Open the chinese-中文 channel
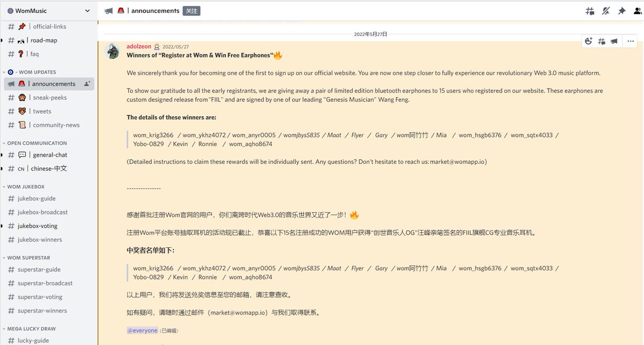644x345 pixels. (x=49, y=169)
